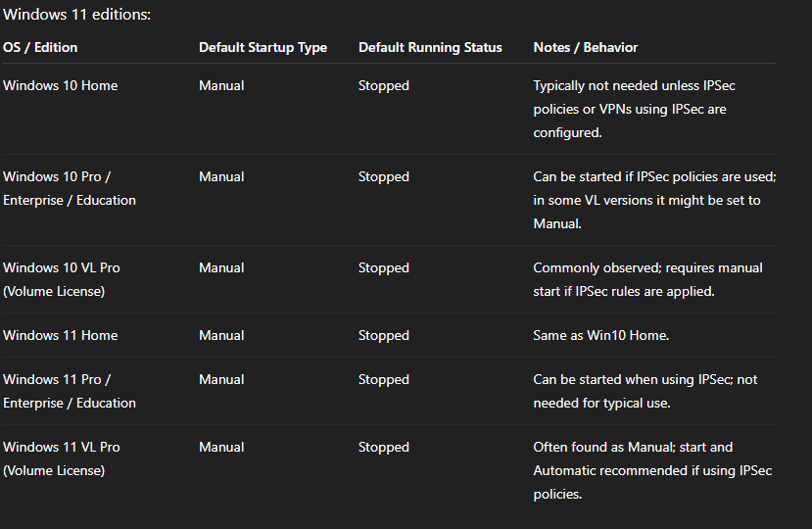812x529 pixels.
Task: Select the 'Windows 11 Home' cell
Action: (x=60, y=335)
